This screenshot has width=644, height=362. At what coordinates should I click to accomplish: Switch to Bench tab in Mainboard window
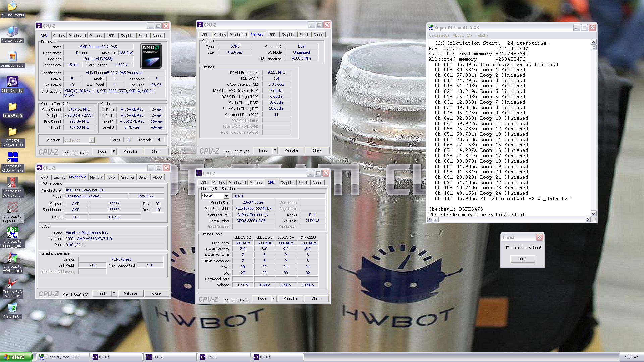[143, 177]
